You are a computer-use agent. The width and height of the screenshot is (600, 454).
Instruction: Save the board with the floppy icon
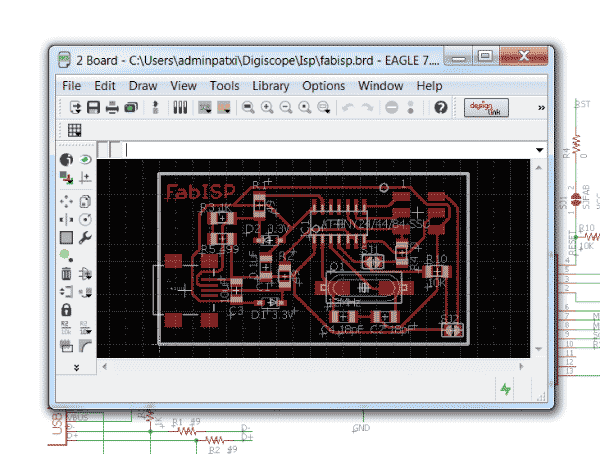(93, 108)
